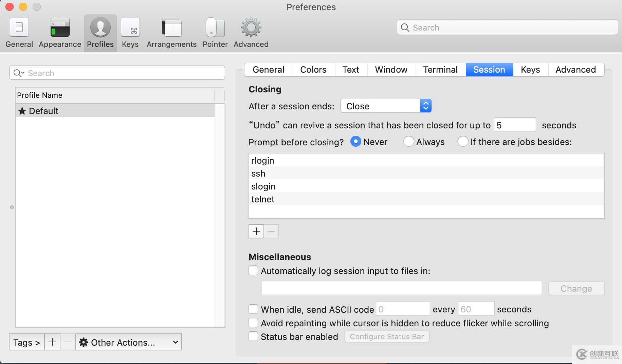The image size is (622, 364).
Task: Switch to the Terminal tab
Action: (440, 70)
